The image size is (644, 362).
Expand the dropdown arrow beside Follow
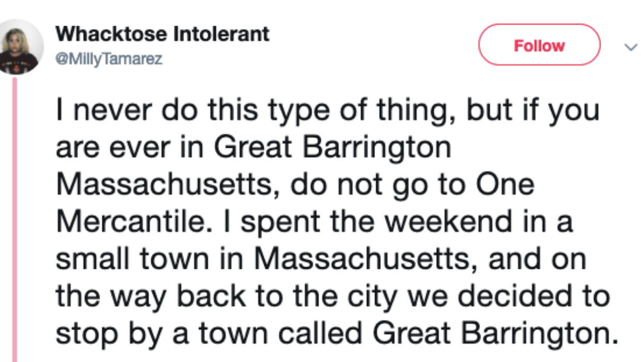630,47
